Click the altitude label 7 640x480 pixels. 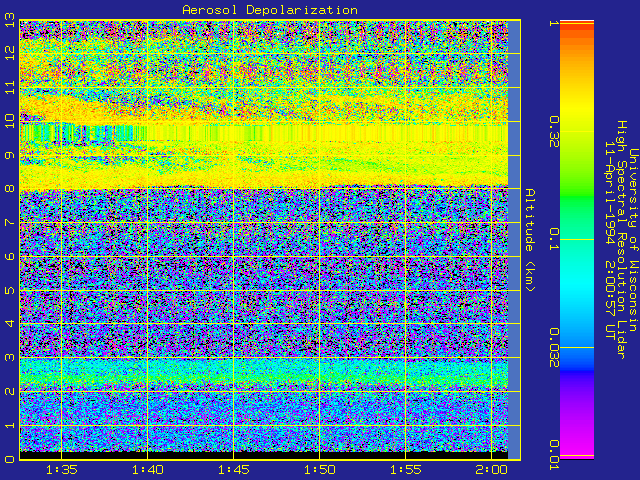(10, 222)
